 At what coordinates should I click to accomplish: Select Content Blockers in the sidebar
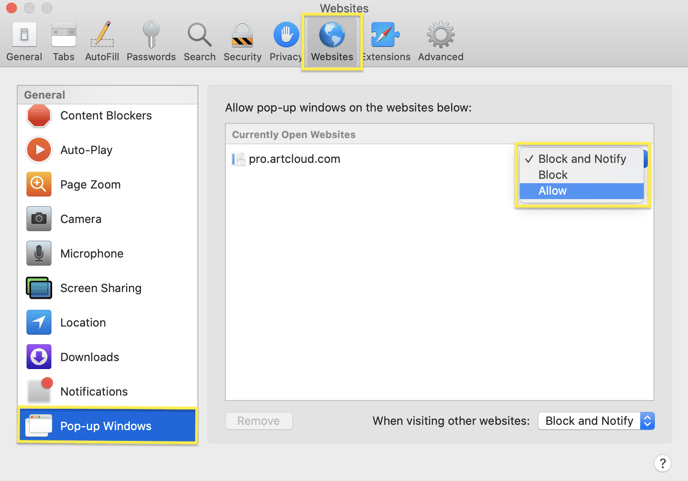pos(108,116)
